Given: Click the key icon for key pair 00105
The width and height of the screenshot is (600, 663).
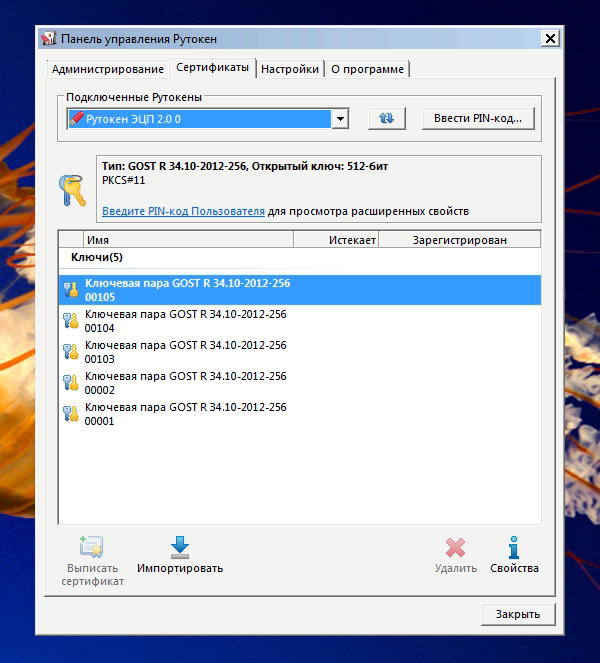Looking at the screenshot, I should coord(71,290).
